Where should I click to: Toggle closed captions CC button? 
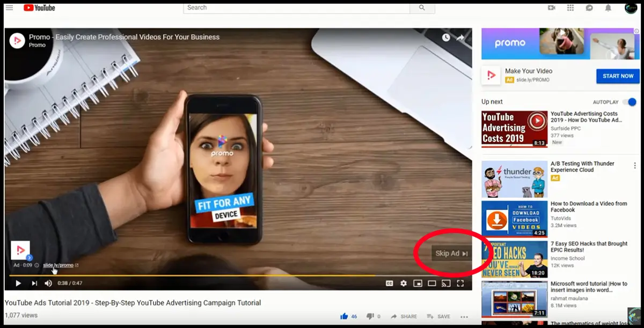point(390,283)
